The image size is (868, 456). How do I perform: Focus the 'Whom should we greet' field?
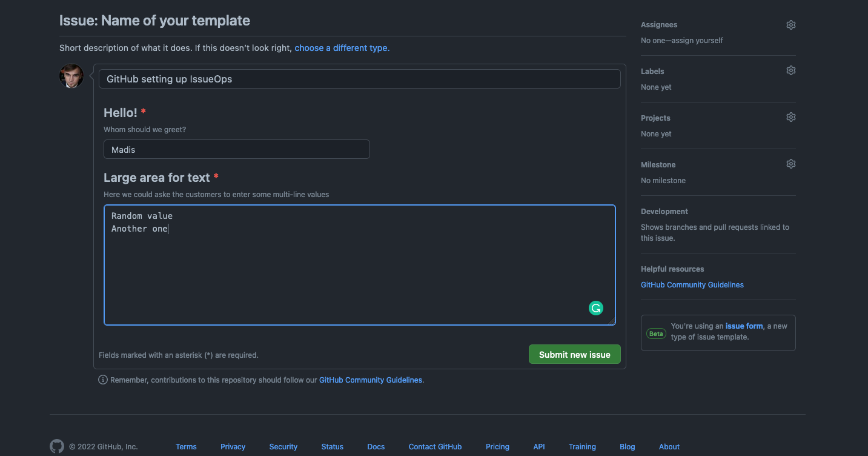236,149
